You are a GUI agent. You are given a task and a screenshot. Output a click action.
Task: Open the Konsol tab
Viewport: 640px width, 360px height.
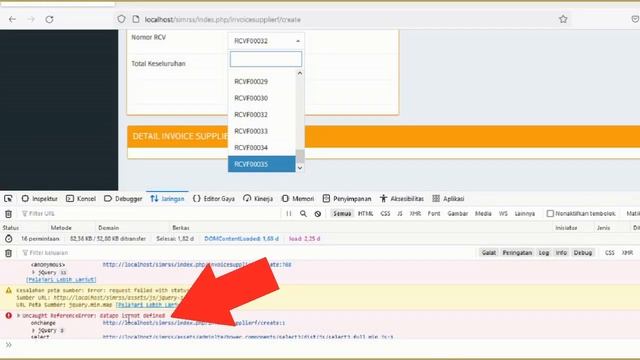(81, 199)
